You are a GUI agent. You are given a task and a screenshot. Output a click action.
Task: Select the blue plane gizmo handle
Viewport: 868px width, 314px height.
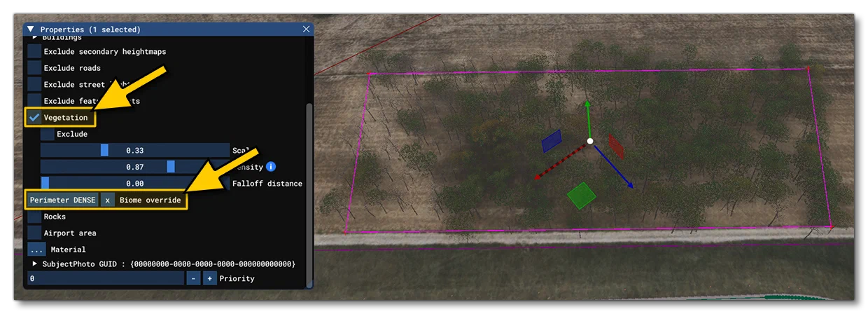pyautogui.click(x=552, y=141)
